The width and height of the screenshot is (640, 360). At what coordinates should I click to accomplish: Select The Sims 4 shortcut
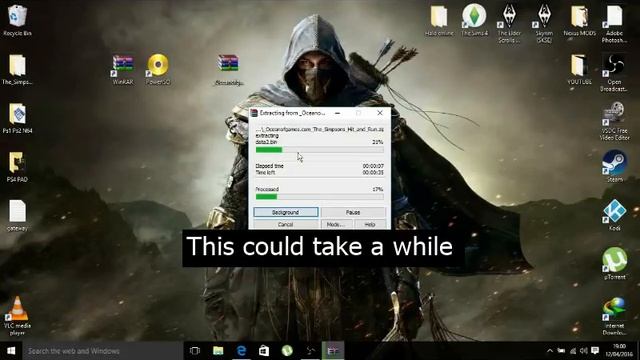(x=474, y=20)
